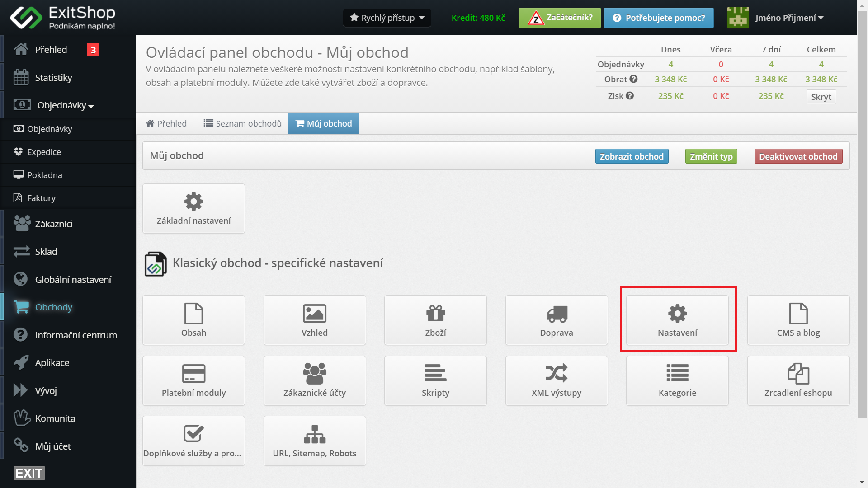Click the Deaktivovat obchod button
Image resolution: width=868 pixels, height=488 pixels.
pyautogui.click(x=798, y=156)
